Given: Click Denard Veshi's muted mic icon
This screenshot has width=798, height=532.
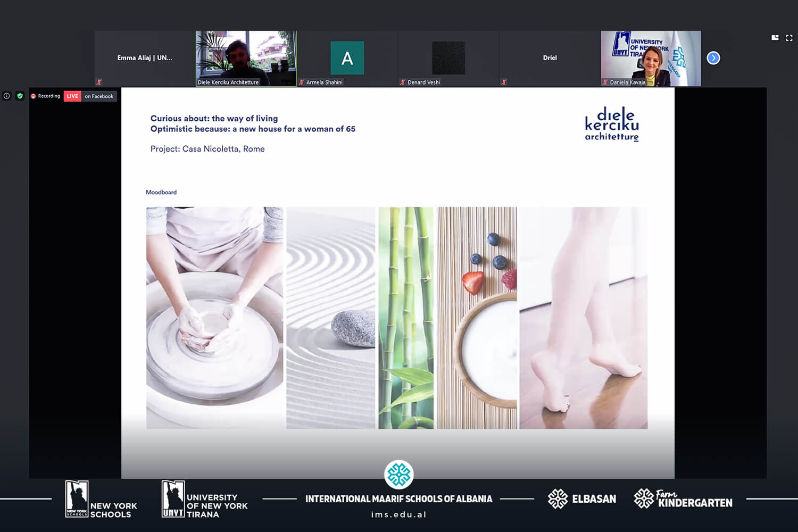Looking at the screenshot, I should (402, 82).
